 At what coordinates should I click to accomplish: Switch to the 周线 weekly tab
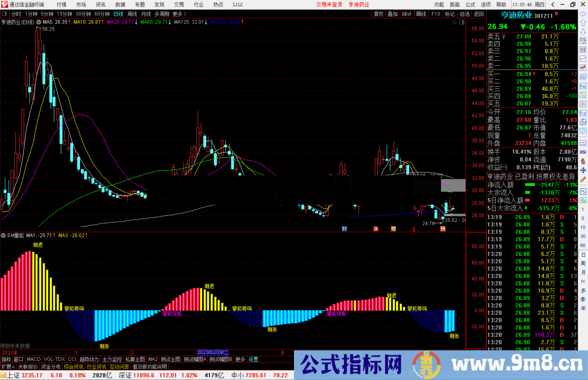132,14
